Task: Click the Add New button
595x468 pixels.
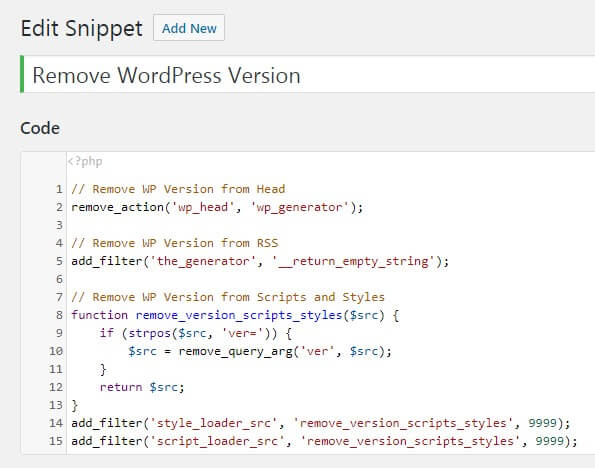Action: [x=189, y=28]
